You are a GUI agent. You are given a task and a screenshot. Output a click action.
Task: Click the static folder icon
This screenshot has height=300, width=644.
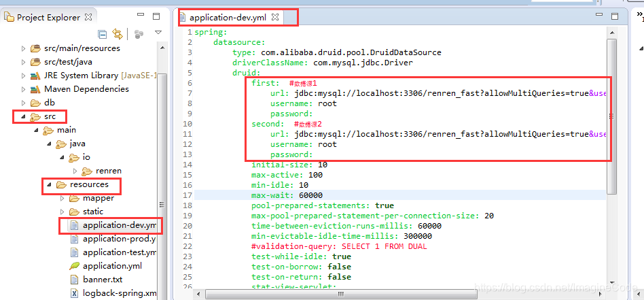pos(74,212)
